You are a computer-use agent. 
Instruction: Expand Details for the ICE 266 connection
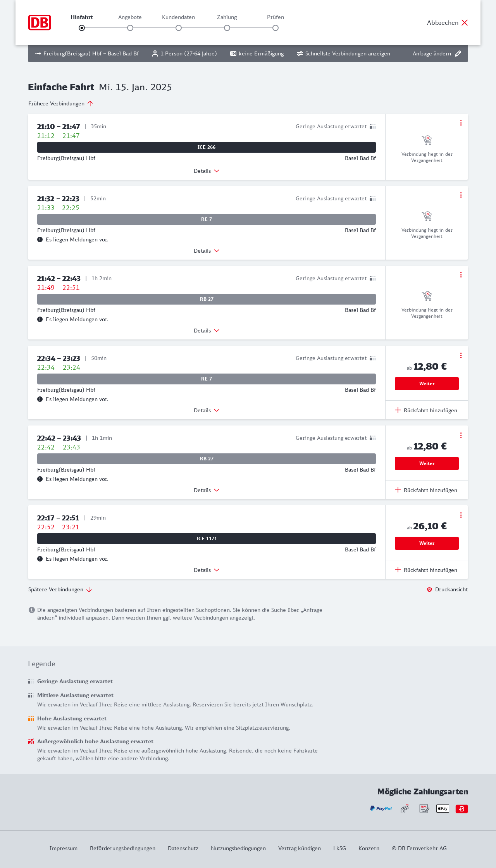point(207,171)
